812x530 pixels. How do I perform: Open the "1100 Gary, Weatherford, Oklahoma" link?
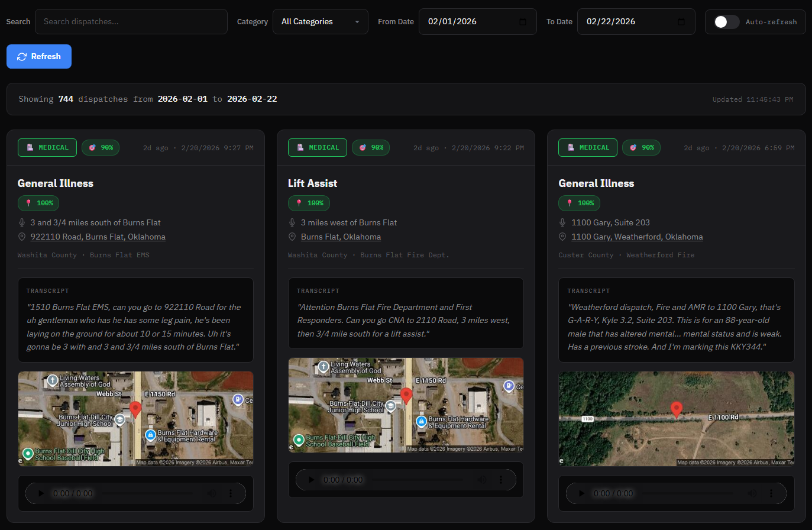(x=637, y=237)
